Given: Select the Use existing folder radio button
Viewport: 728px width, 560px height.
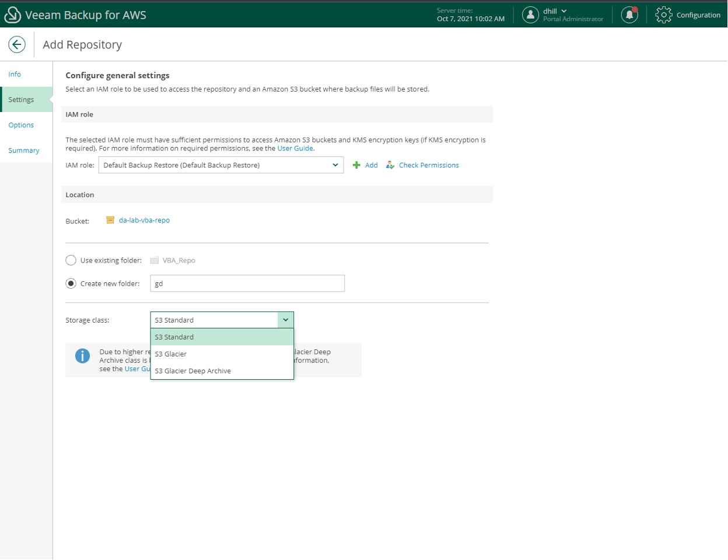Looking at the screenshot, I should (x=71, y=260).
